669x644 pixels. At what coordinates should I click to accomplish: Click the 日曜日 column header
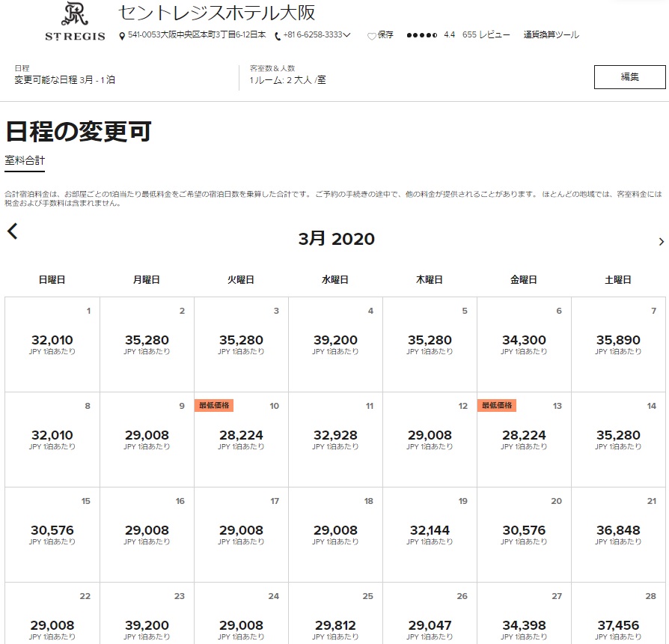click(52, 280)
